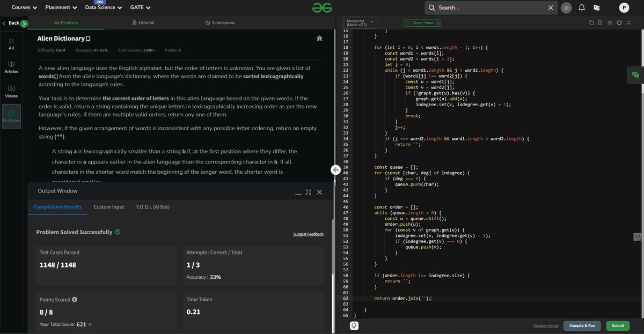Click the panel split divider handle
Viewport: 644px width, 334px height.
click(335, 169)
